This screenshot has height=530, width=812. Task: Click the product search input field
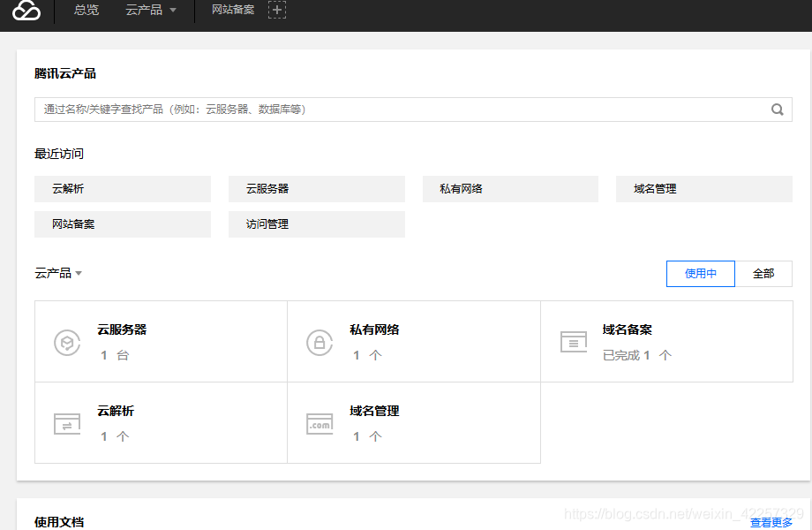[413, 110]
